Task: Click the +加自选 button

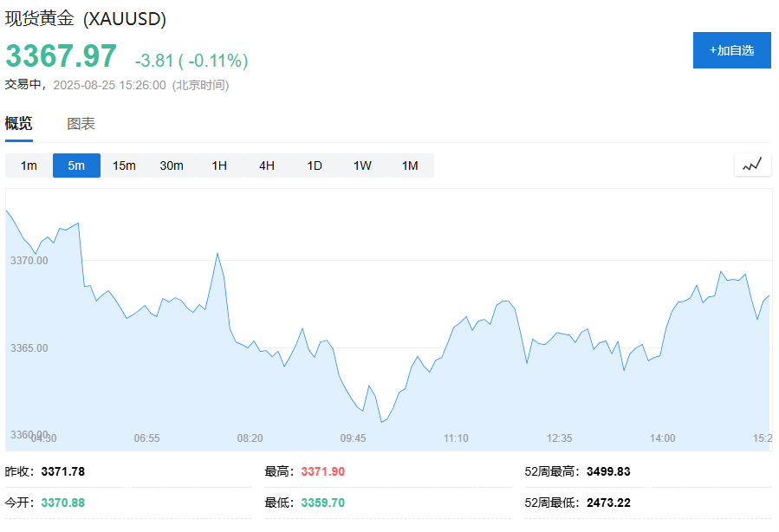Action: (x=731, y=50)
